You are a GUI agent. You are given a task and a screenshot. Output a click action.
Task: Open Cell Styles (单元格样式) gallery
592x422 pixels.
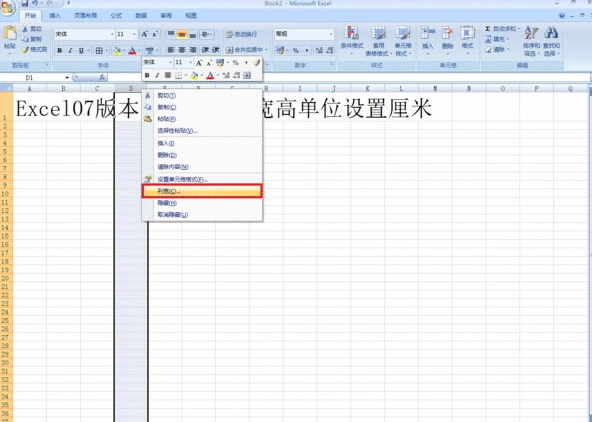click(403, 41)
